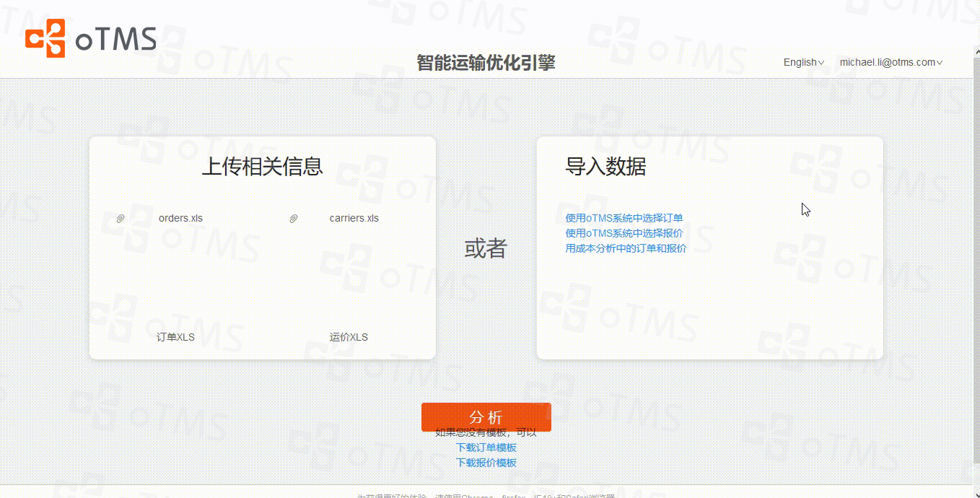Click the paperclip icon beside carriers.xls
980x498 pixels.
(x=294, y=219)
